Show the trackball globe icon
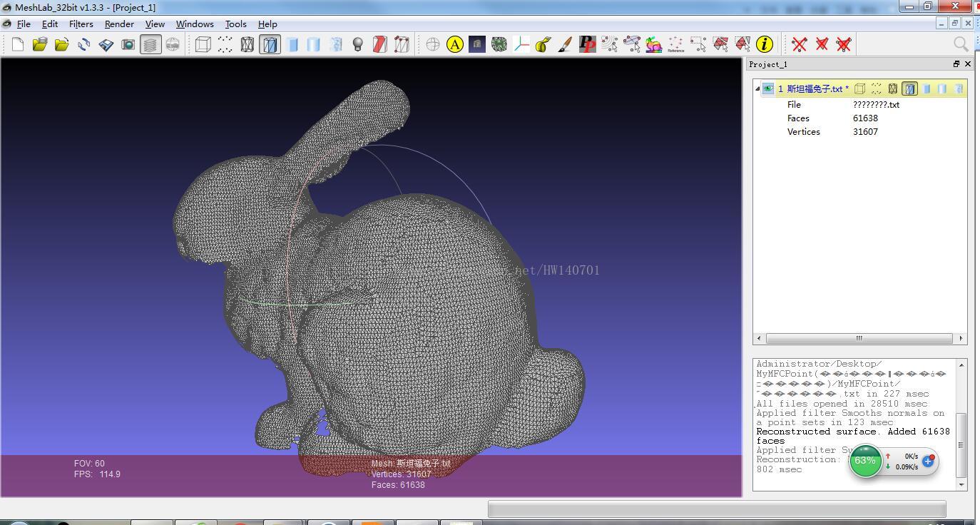The width and height of the screenshot is (980, 525). [433, 44]
